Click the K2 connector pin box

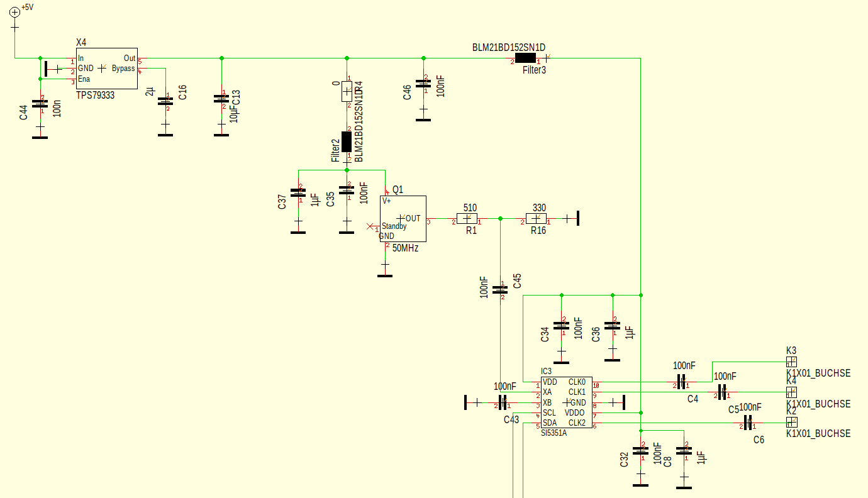click(791, 421)
